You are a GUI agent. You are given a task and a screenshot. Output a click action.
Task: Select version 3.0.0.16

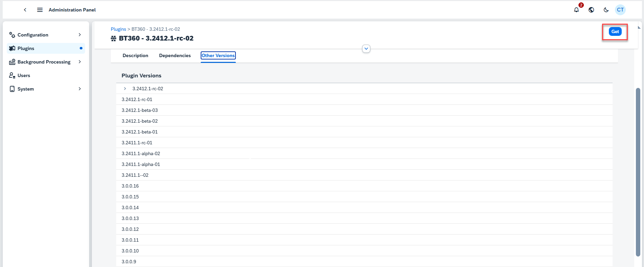[364, 186]
